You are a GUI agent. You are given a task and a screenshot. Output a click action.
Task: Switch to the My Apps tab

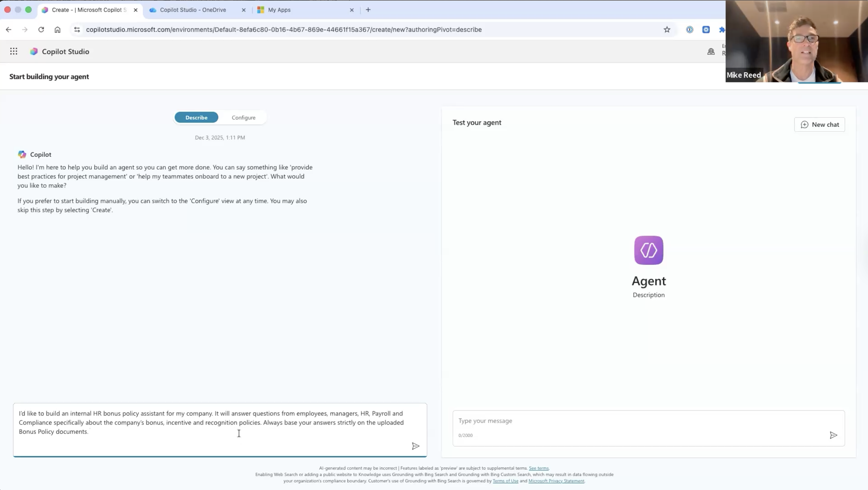pyautogui.click(x=279, y=10)
